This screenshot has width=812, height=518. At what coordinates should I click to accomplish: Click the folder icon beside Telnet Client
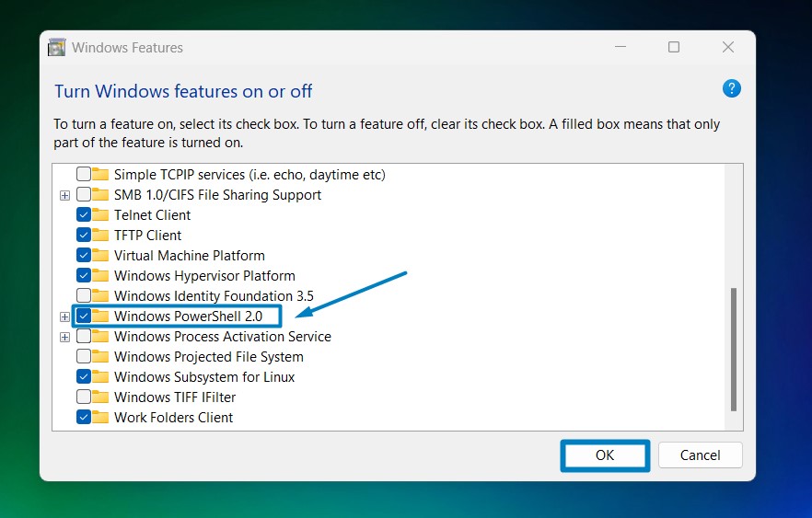pos(100,214)
